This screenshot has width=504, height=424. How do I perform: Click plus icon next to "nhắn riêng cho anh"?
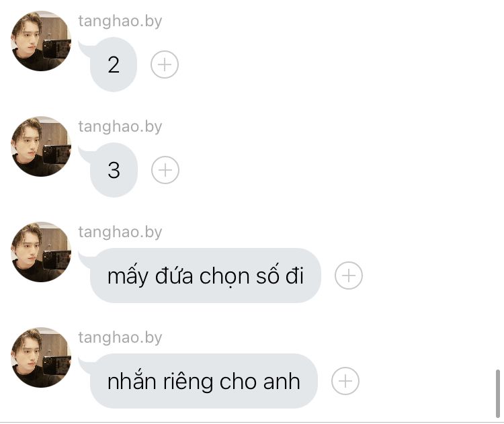click(345, 381)
